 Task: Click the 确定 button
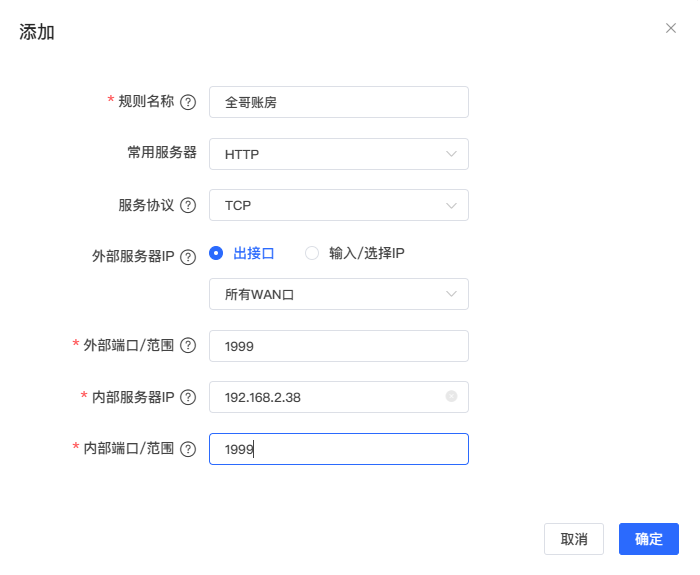click(648, 539)
